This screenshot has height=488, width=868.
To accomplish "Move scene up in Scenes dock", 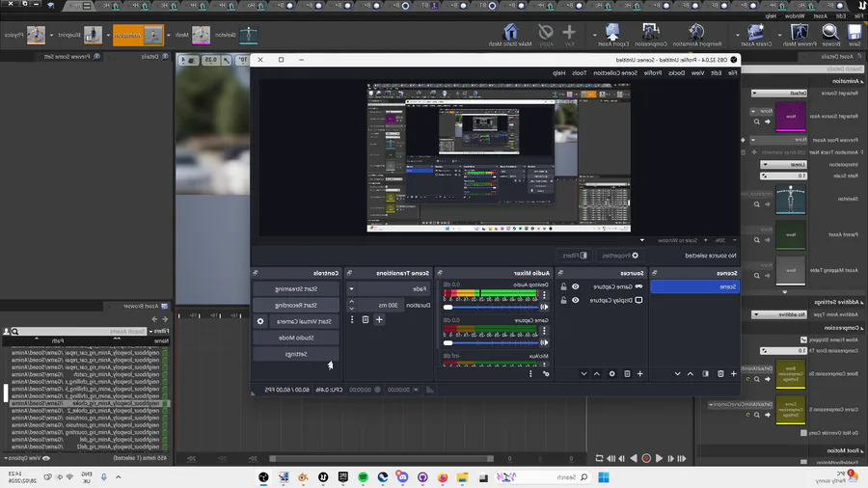I will point(691,374).
